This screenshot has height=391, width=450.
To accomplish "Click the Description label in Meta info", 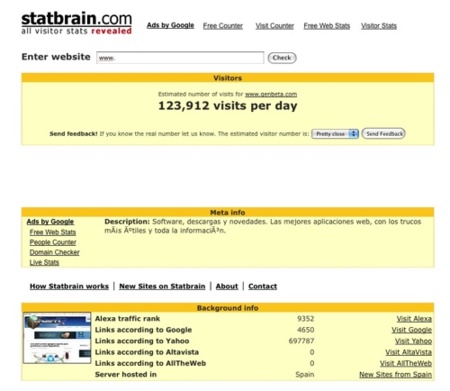I will click(127, 222).
